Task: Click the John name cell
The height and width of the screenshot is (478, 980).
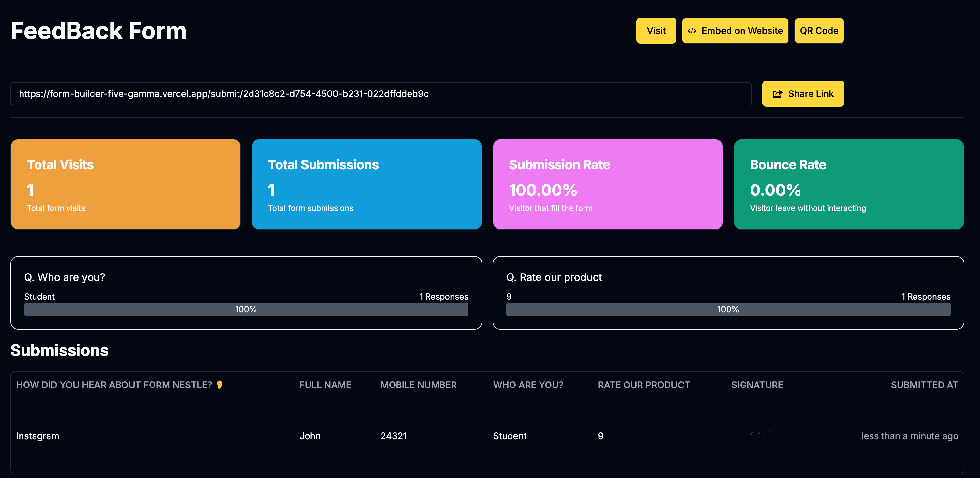Action: (310, 436)
